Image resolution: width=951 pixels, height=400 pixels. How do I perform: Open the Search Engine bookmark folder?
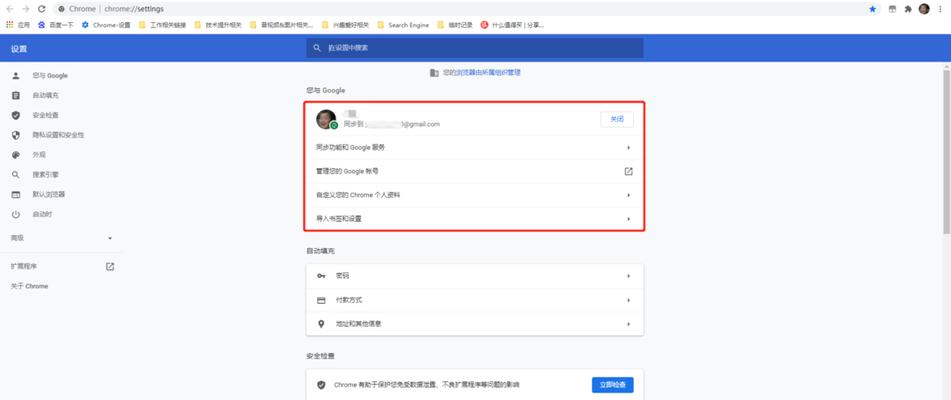point(403,25)
